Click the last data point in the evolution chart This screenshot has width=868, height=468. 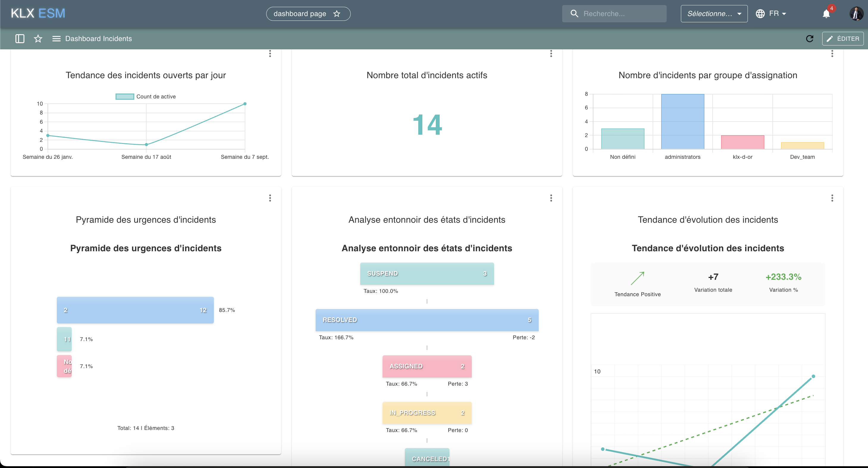pyautogui.click(x=813, y=376)
